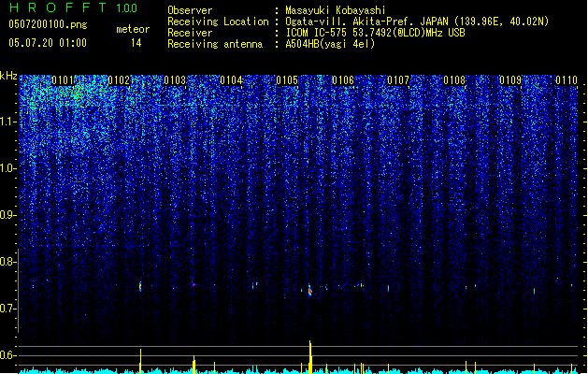This screenshot has height=374, width=588.
Task: Click the 'Receiving antenna' label
Action: tap(215, 44)
